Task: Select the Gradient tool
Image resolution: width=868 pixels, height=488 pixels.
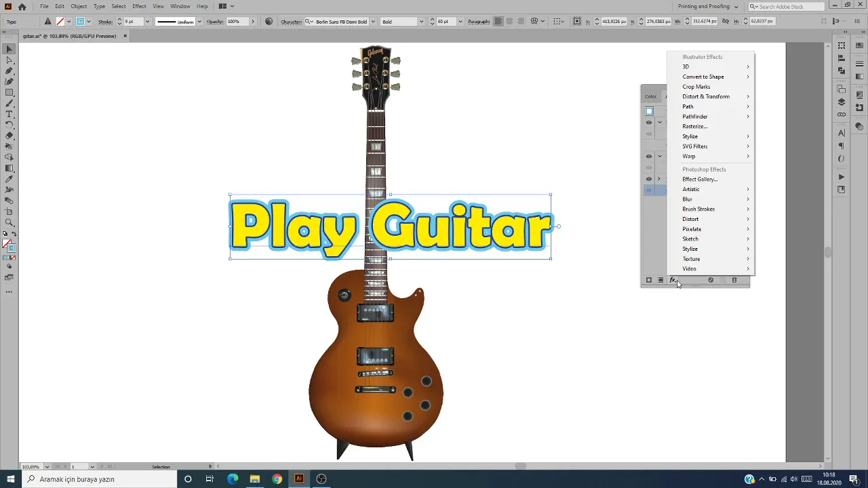Action: (9, 168)
